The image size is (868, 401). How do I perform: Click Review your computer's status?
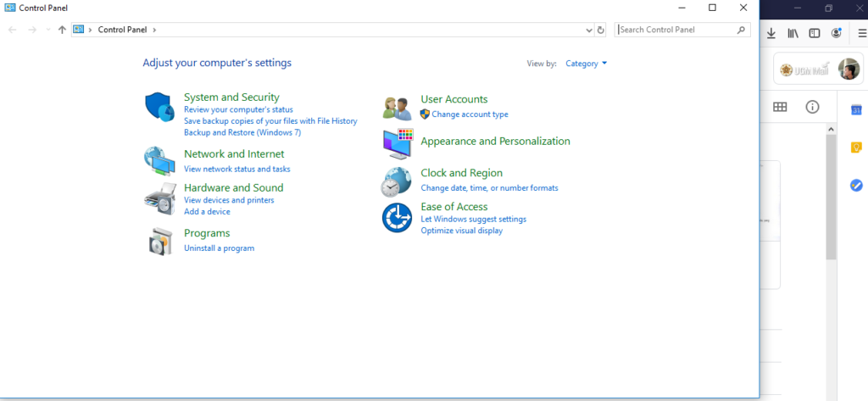(x=238, y=109)
